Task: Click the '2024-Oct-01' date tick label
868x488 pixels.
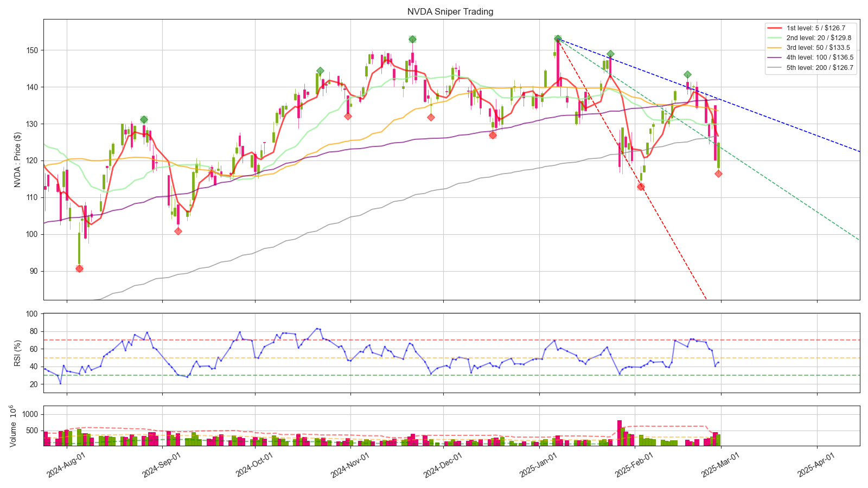Action: pyautogui.click(x=254, y=465)
